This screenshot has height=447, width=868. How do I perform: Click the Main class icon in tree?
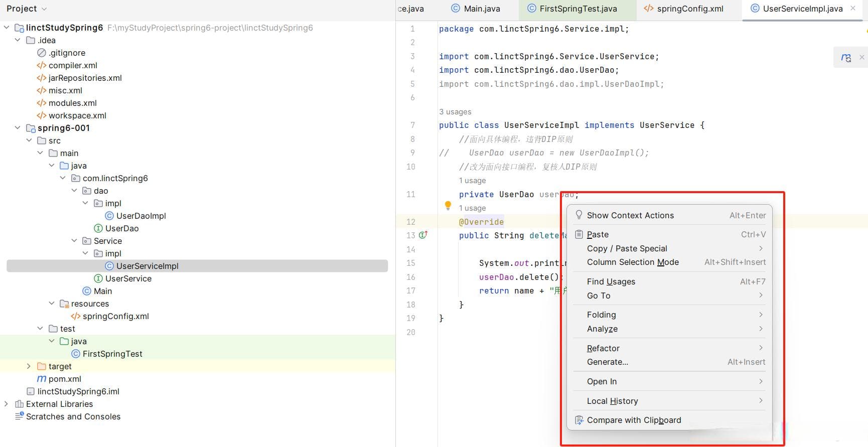pos(87,291)
